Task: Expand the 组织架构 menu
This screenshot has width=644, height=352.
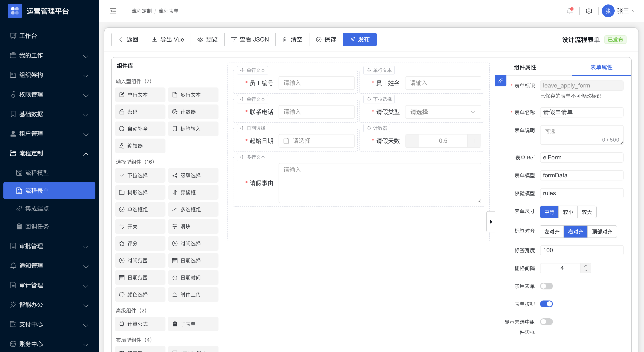Action: point(49,75)
